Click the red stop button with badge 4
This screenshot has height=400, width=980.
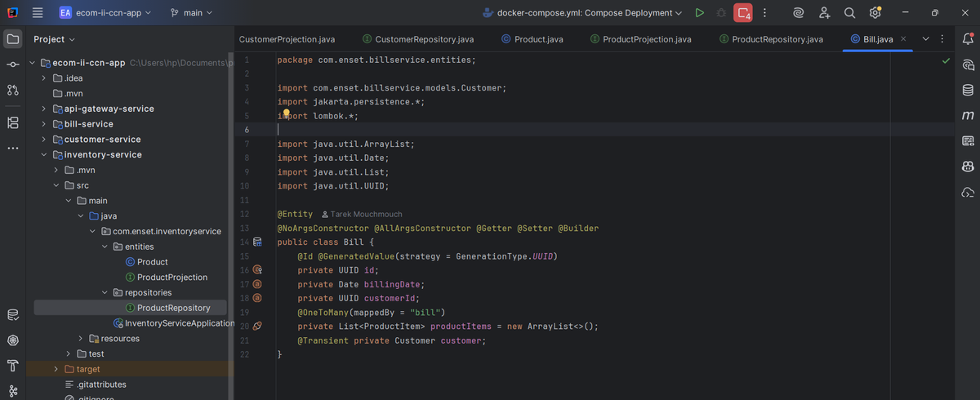[x=743, y=13]
